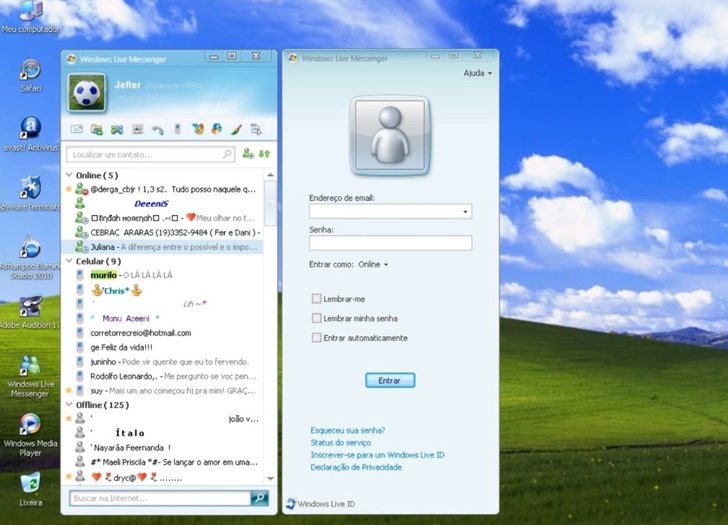
Task: Open the Ajuda menu
Action: pos(476,73)
